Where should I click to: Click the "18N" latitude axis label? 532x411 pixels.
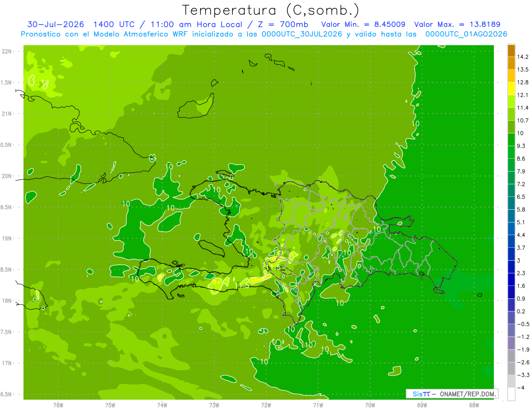pyautogui.click(x=7, y=301)
